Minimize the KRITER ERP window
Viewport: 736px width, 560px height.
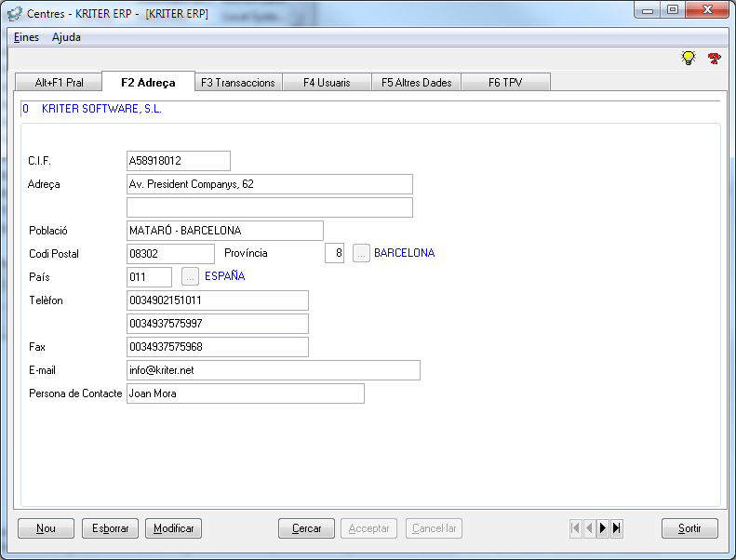point(648,10)
